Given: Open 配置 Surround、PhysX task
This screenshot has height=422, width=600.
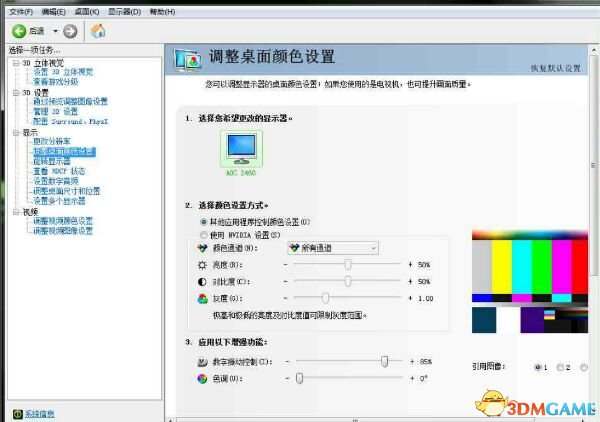Looking at the screenshot, I should tap(71, 121).
